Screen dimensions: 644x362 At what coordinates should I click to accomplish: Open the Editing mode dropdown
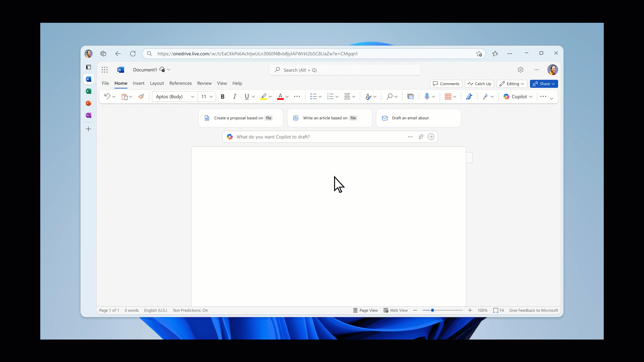(512, 84)
